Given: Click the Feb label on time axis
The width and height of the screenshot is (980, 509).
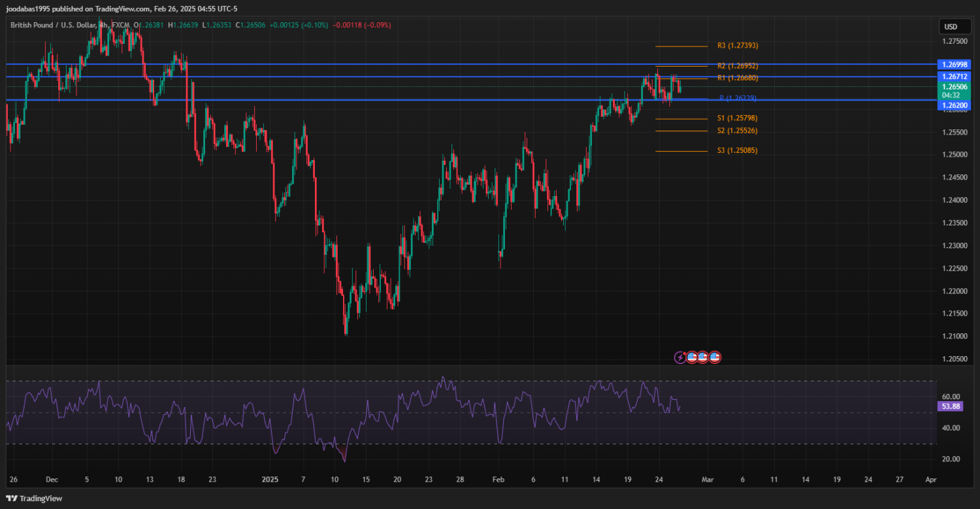Looking at the screenshot, I should (x=498, y=480).
